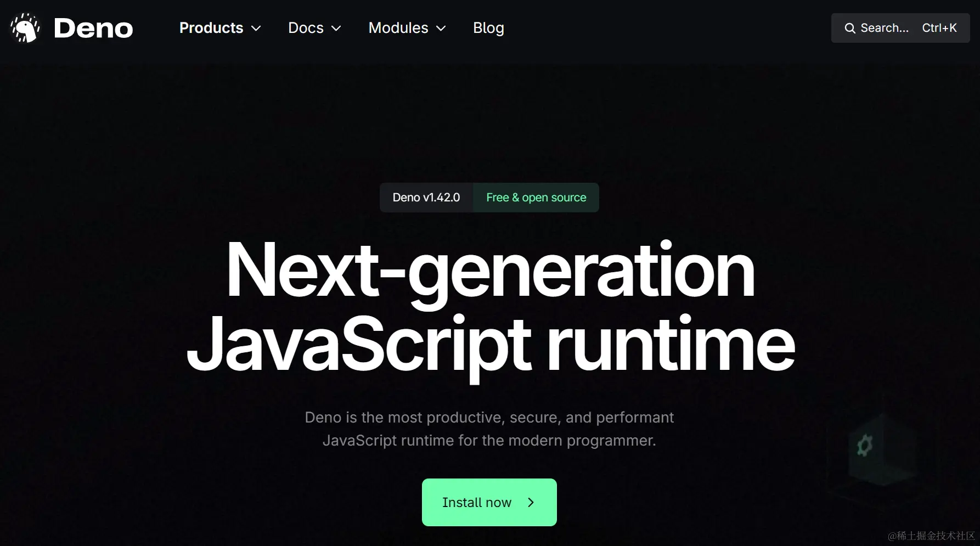Image resolution: width=980 pixels, height=546 pixels.
Task: Click the Deno dinosaur logo icon
Action: tap(25, 28)
